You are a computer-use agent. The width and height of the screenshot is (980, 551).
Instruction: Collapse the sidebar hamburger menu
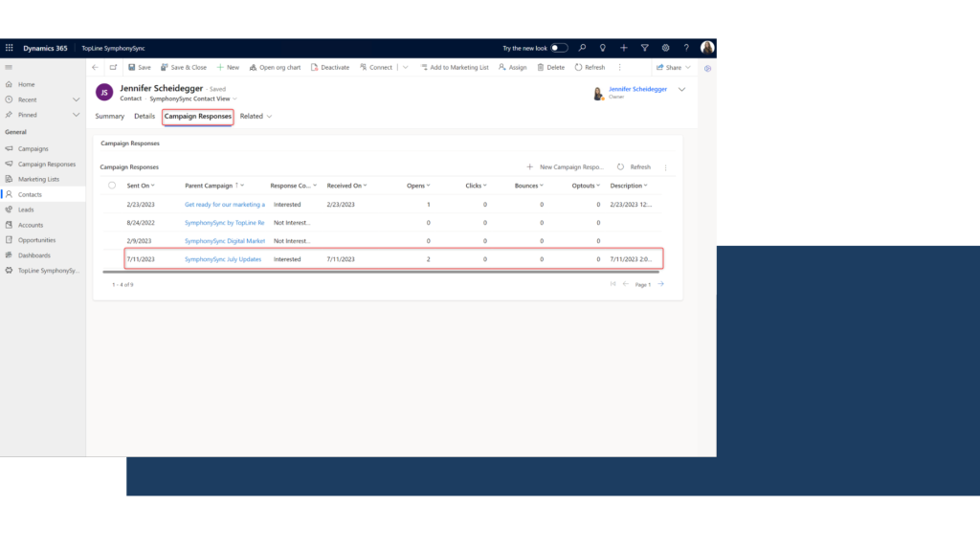(9, 67)
